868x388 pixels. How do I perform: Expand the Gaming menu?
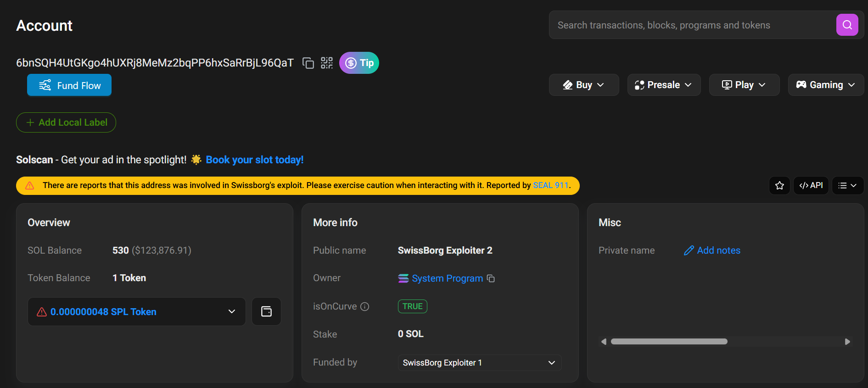826,85
